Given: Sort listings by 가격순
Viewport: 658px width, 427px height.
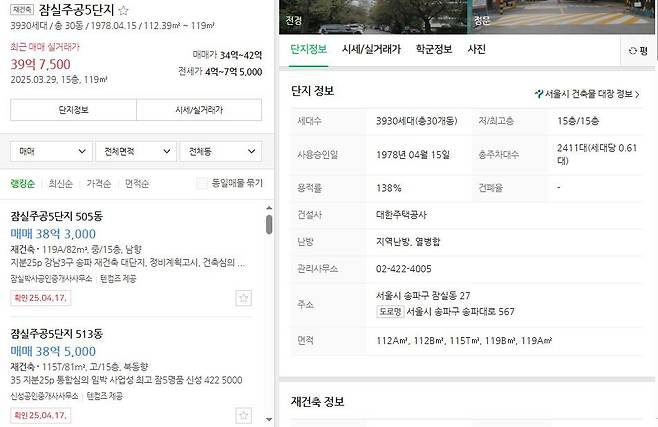Looking at the screenshot, I should click(98, 184).
